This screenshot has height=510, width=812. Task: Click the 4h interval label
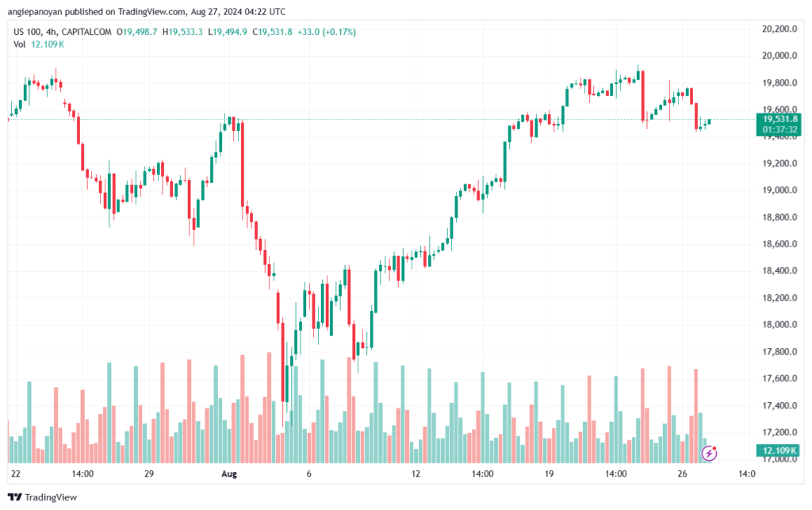pos(52,32)
